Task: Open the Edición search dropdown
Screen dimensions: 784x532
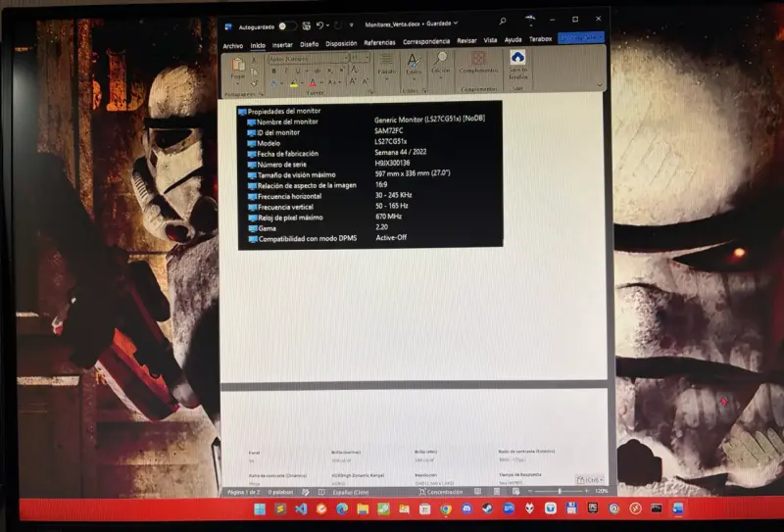Action: [440, 65]
